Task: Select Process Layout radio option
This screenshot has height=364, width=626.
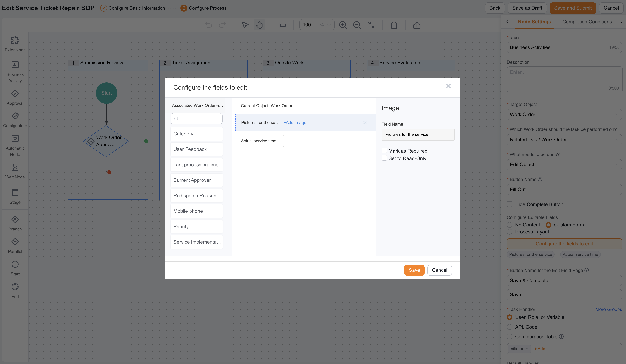Action: (x=509, y=232)
